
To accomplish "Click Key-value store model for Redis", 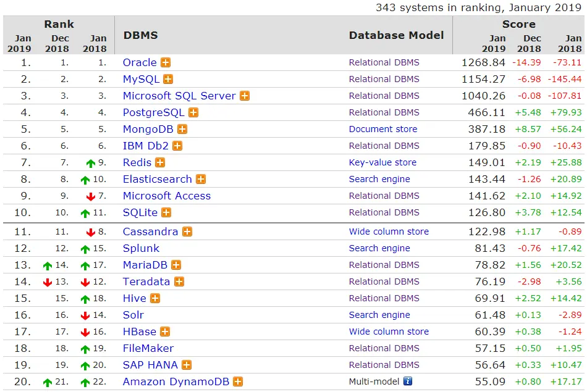I will (382, 163).
